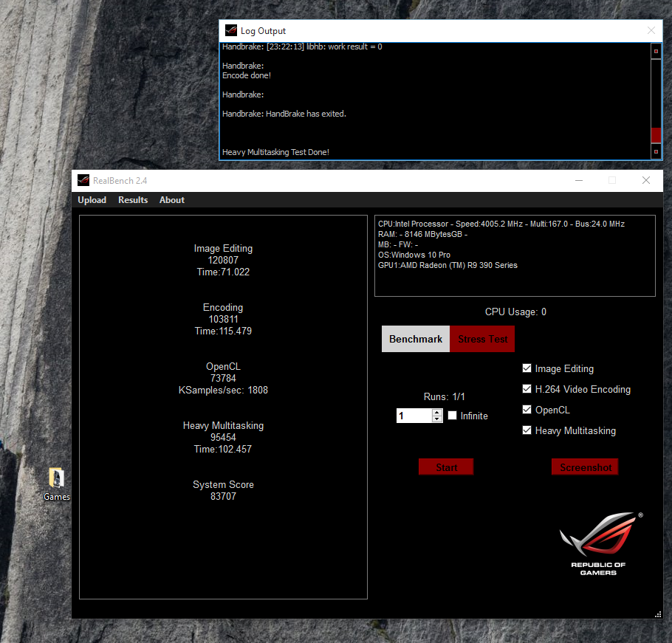Click the Heavy Multitasking score 95454
The width and height of the screenshot is (672, 643).
(x=223, y=438)
